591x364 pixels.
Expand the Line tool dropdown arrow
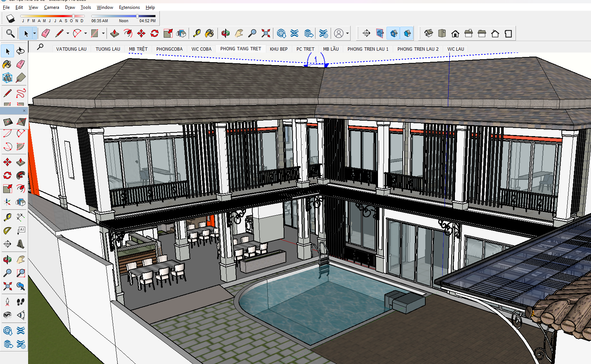click(x=68, y=33)
